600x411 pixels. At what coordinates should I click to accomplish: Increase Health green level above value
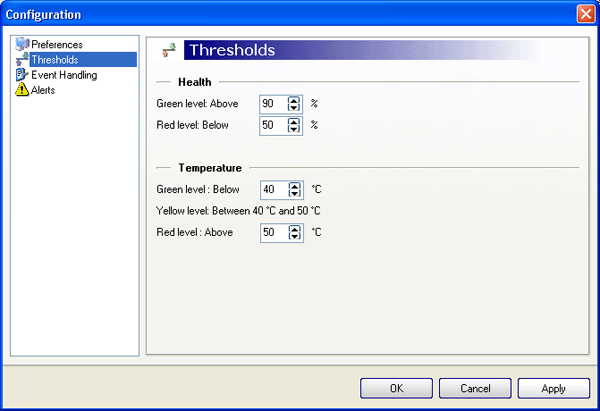pos(293,101)
